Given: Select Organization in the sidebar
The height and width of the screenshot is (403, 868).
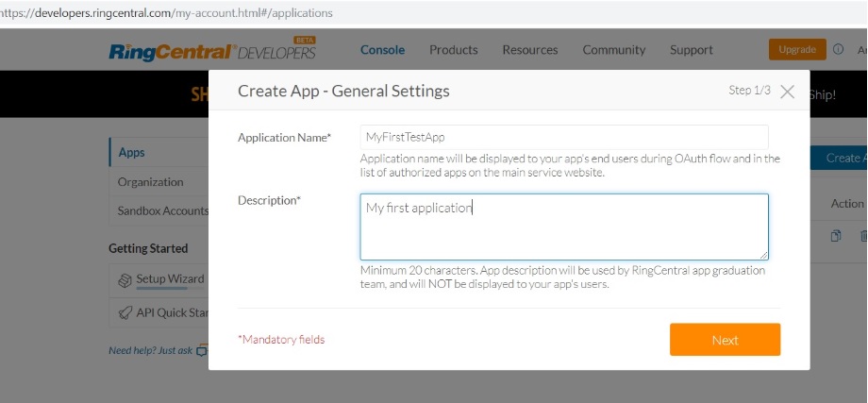Looking at the screenshot, I should 151,182.
